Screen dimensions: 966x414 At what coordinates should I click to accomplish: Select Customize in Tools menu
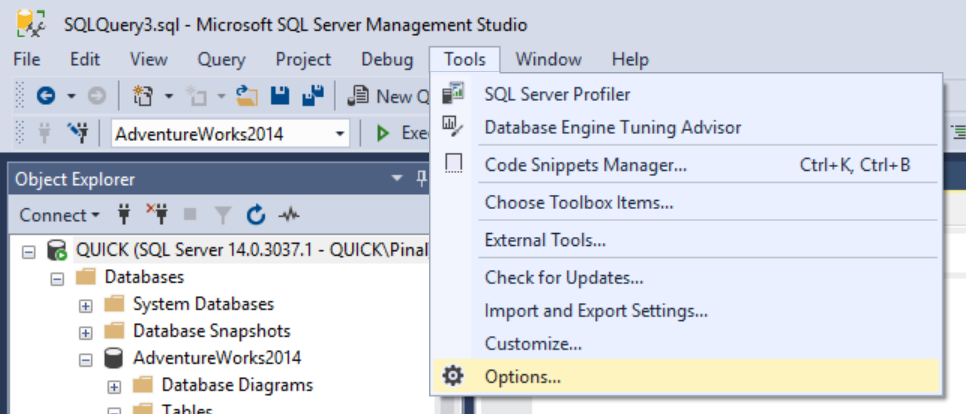pyautogui.click(x=686, y=343)
